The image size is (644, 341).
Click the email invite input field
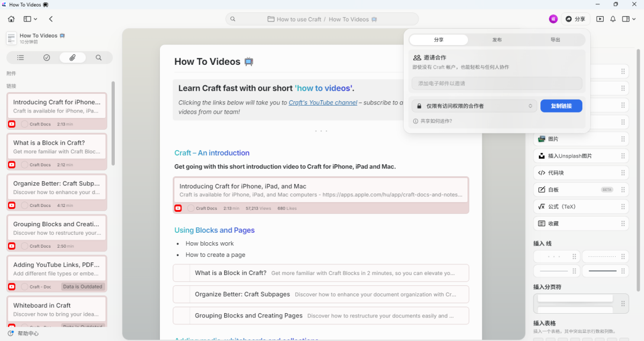(x=496, y=84)
